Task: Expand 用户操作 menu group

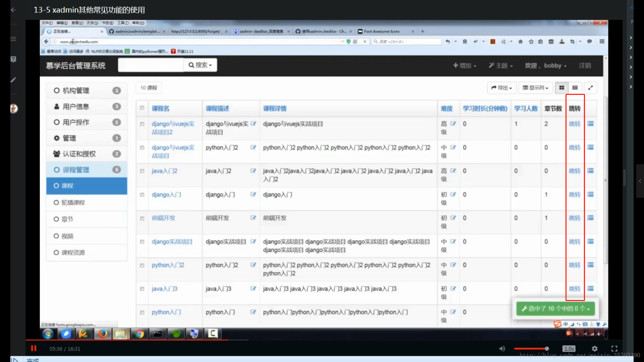Action: (x=87, y=122)
